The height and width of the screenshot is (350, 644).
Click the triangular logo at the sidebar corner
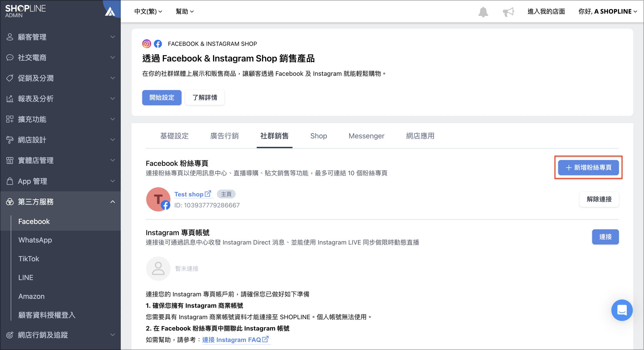click(110, 11)
